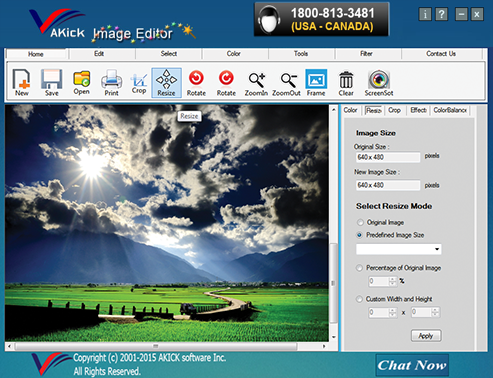Open the predefined image size dropdown
Image resolution: width=493 pixels, height=378 pixels.
point(437,249)
